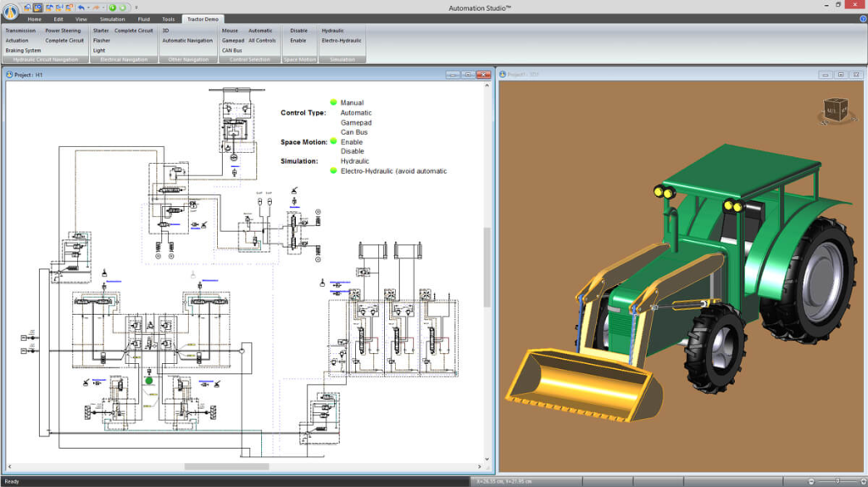The width and height of the screenshot is (868, 487).
Task: Adjust the zoom slider in status bar
Action: pyautogui.click(x=837, y=481)
